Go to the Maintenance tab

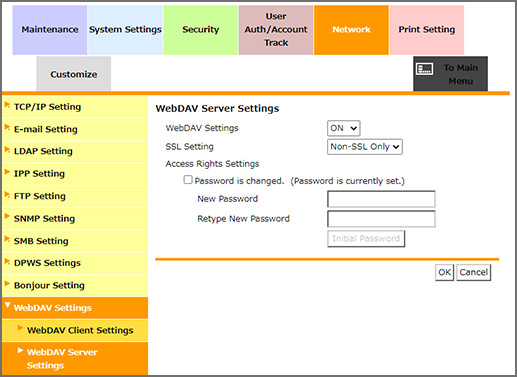click(x=50, y=30)
